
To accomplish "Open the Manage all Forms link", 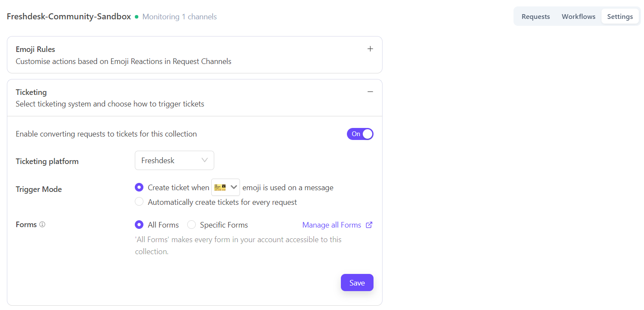I will click(331, 225).
